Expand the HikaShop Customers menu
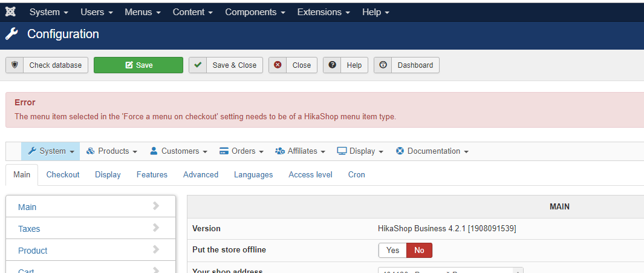The image size is (644, 273). click(x=178, y=151)
